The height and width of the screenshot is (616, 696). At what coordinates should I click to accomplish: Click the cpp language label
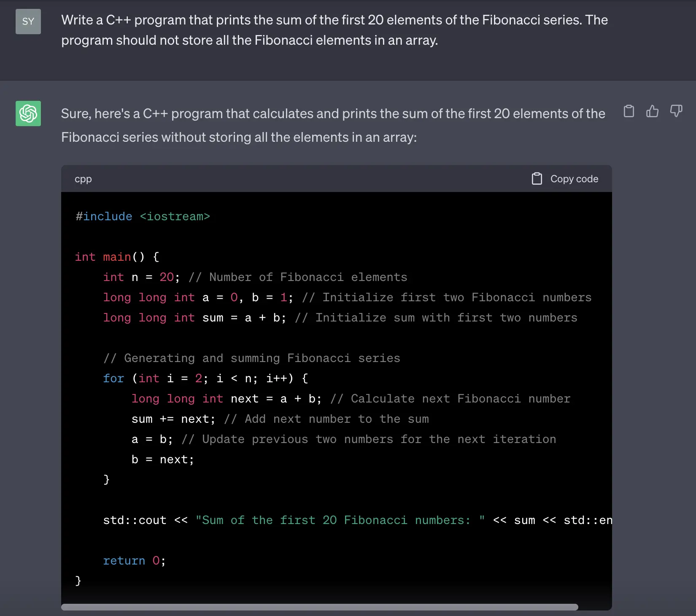[x=83, y=179]
